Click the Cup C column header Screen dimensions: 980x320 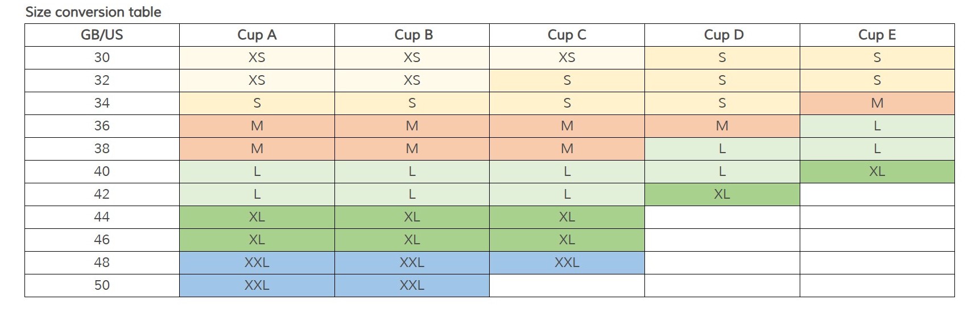pos(567,35)
